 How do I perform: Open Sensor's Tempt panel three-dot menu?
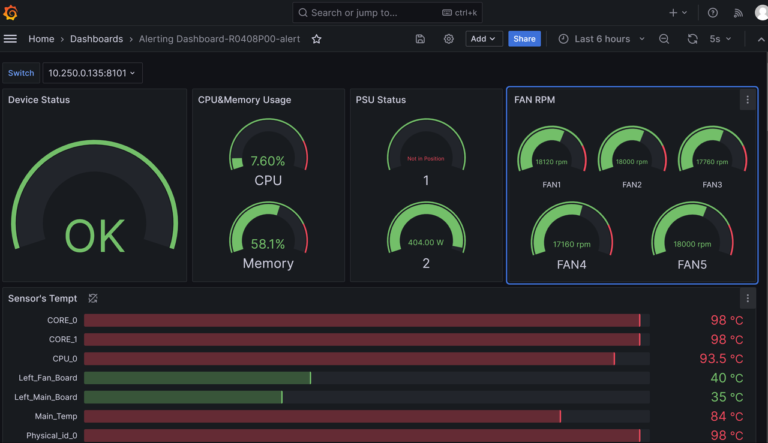pos(747,298)
